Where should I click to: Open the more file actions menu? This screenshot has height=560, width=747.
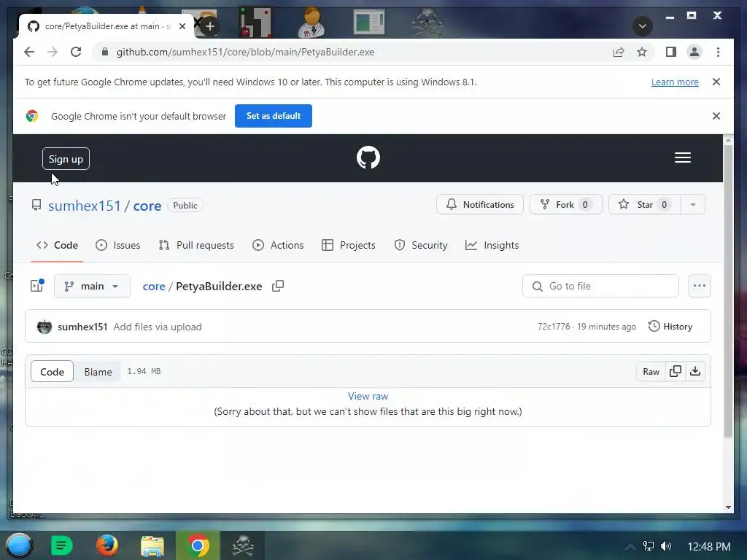click(700, 286)
